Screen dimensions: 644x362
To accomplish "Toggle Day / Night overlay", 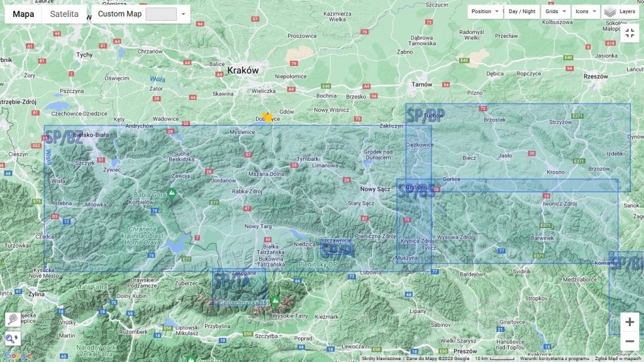I will click(522, 11).
